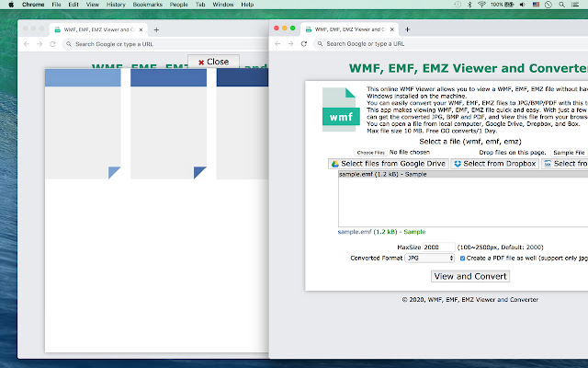Close the tab in the front window

(x=392, y=29)
